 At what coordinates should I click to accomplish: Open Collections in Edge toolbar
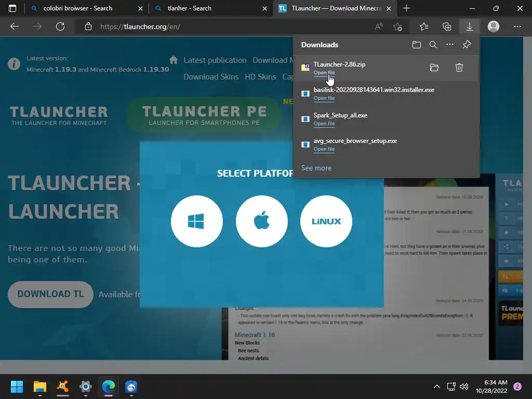point(447,26)
